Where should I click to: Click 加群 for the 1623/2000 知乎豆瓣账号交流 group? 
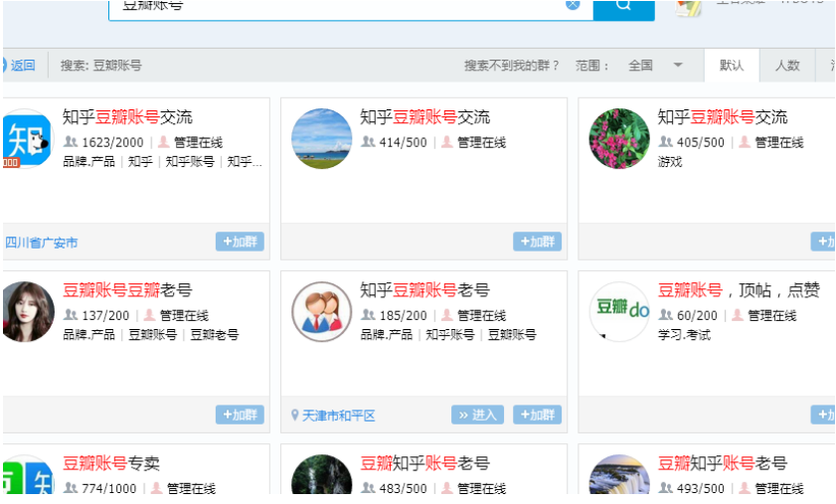(240, 242)
